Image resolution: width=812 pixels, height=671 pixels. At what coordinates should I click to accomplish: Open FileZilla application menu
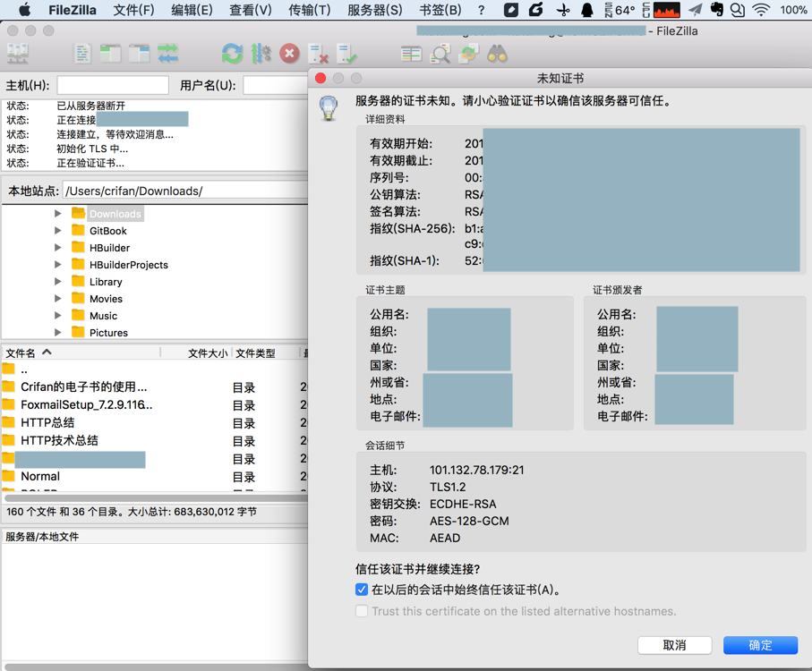point(73,10)
